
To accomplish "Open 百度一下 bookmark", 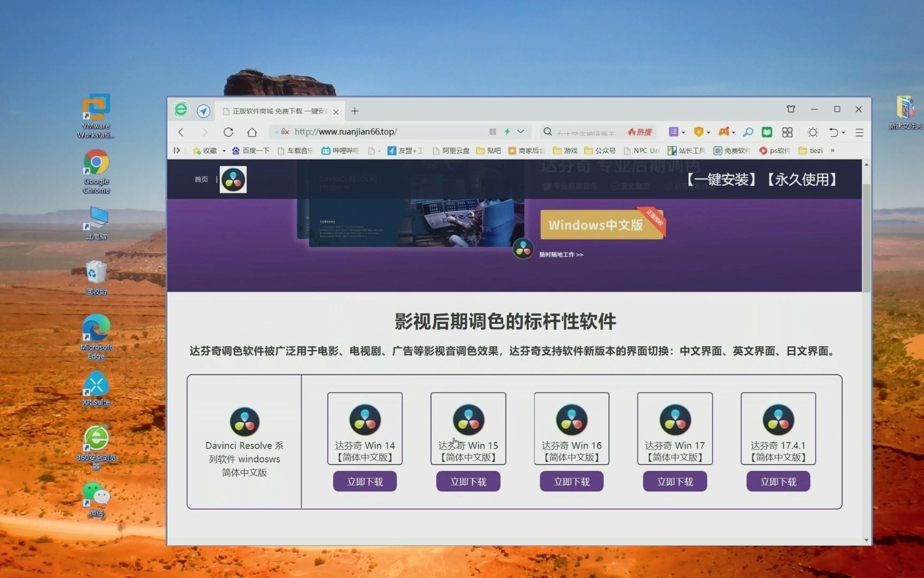I will point(250,151).
